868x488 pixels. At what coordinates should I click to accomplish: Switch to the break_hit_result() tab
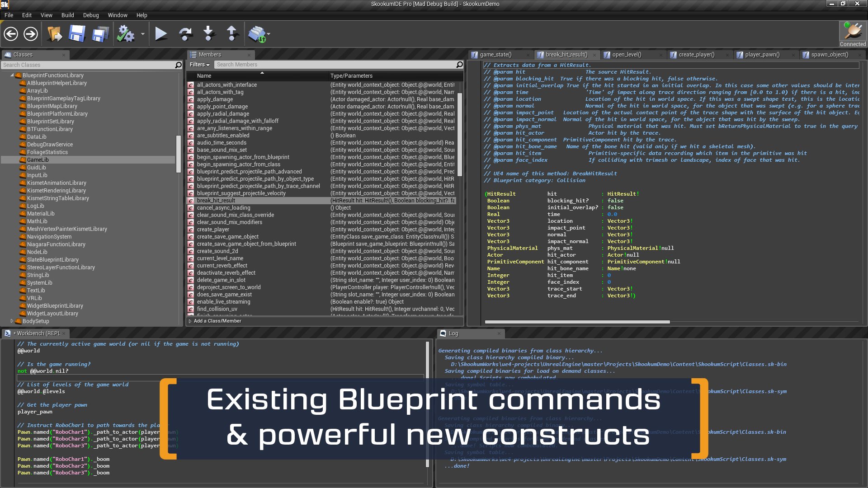[566, 54]
